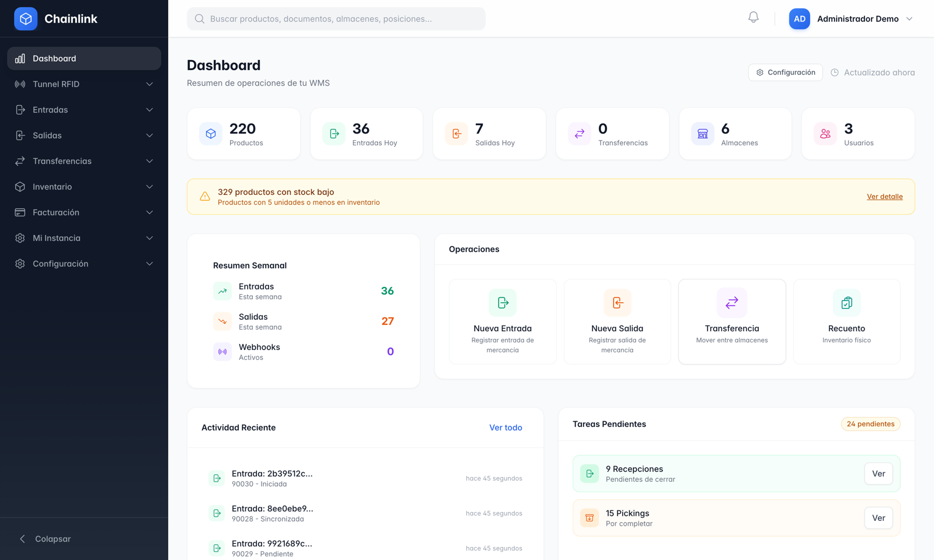The height and width of the screenshot is (560, 934).
Task: Click the 220 Productos count
Action: point(243,128)
